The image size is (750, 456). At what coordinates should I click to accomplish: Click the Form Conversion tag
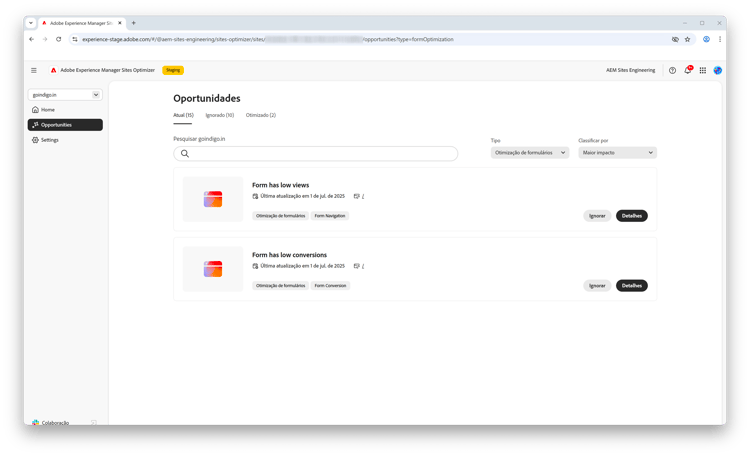point(330,286)
